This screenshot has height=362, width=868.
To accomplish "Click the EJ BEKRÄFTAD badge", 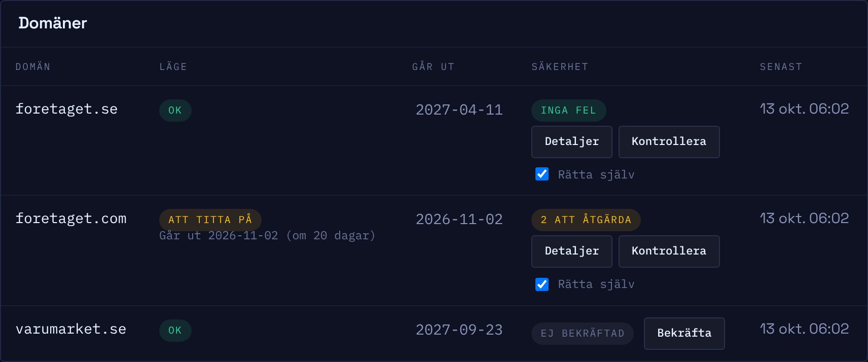I will click(x=582, y=334).
